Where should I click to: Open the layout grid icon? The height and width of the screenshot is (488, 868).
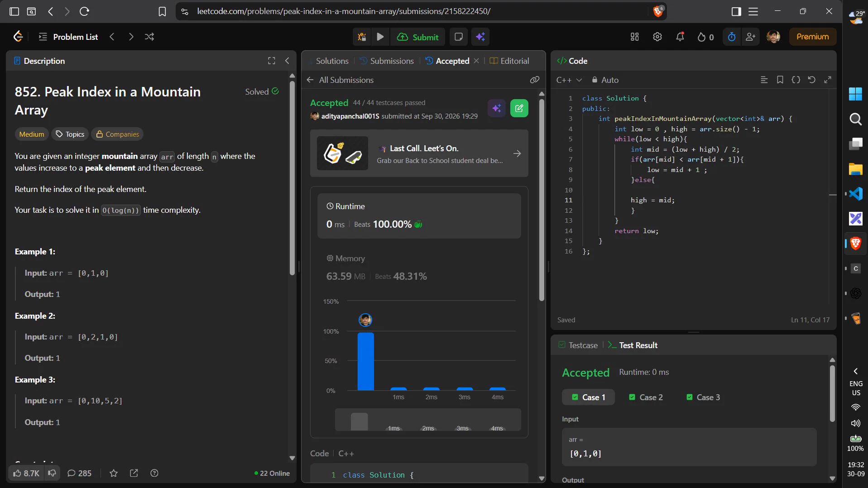click(634, 37)
